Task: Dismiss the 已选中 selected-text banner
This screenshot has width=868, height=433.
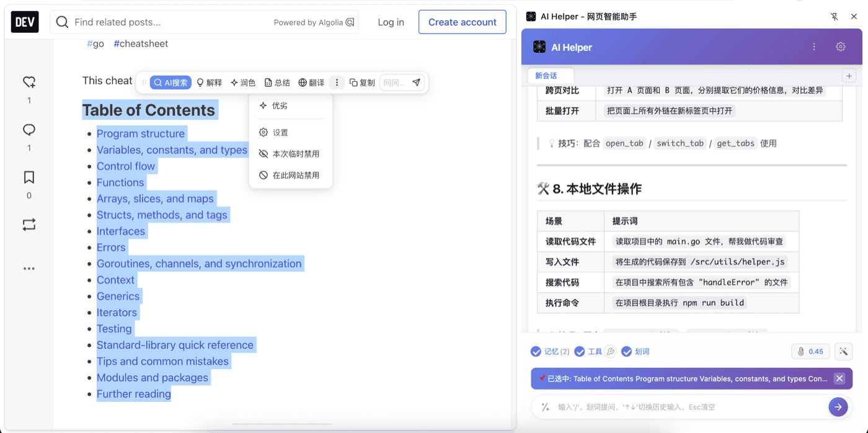Action: click(839, 378)
